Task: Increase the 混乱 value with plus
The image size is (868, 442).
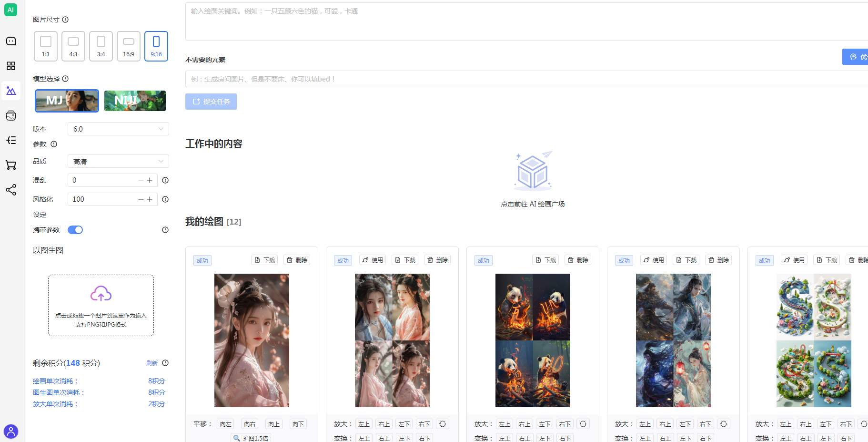Action: [x=150, y=180]
